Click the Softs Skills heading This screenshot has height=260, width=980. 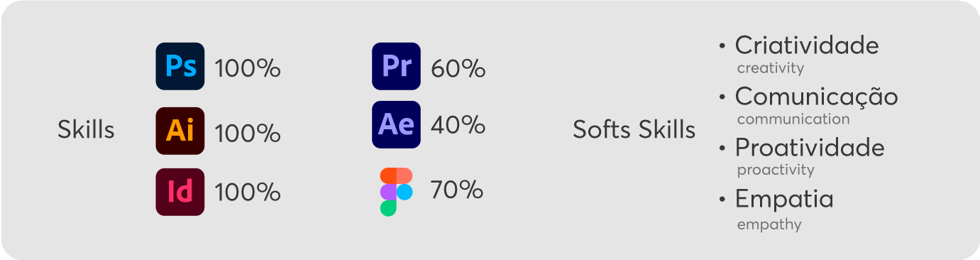pos(634,130)
